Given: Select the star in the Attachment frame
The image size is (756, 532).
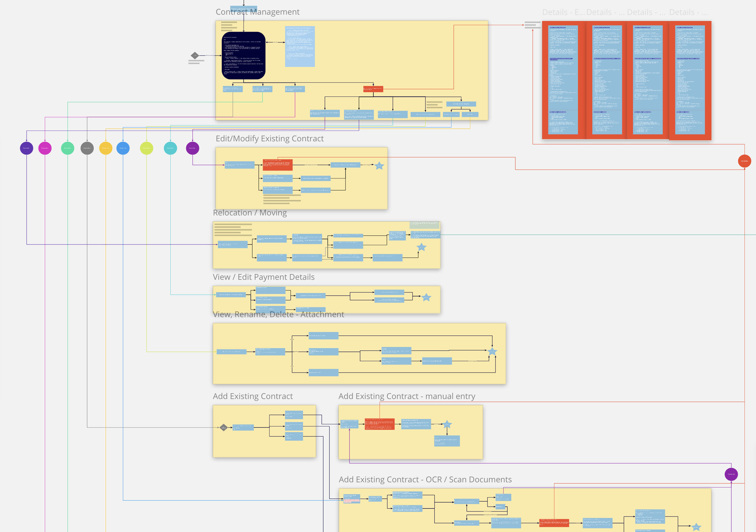Looking at the screenshot, I should pyautogui.click(x=492, y=351).
